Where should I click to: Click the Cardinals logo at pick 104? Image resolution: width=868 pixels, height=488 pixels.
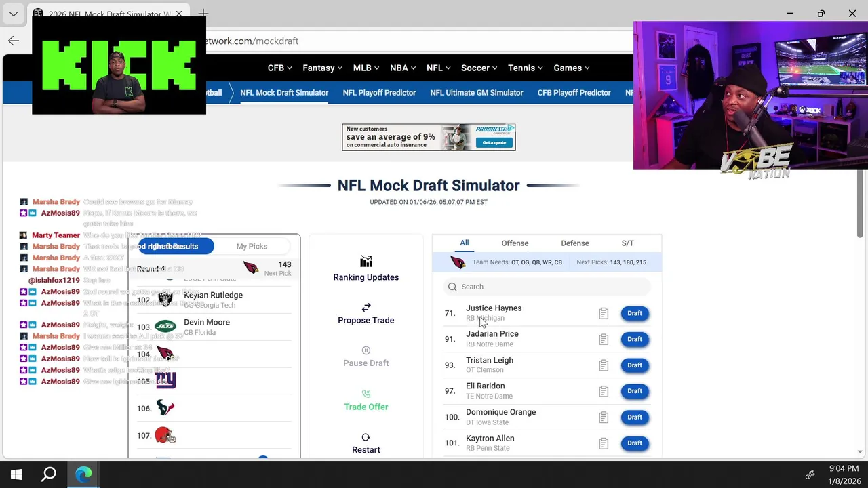[x=165, y=353]
